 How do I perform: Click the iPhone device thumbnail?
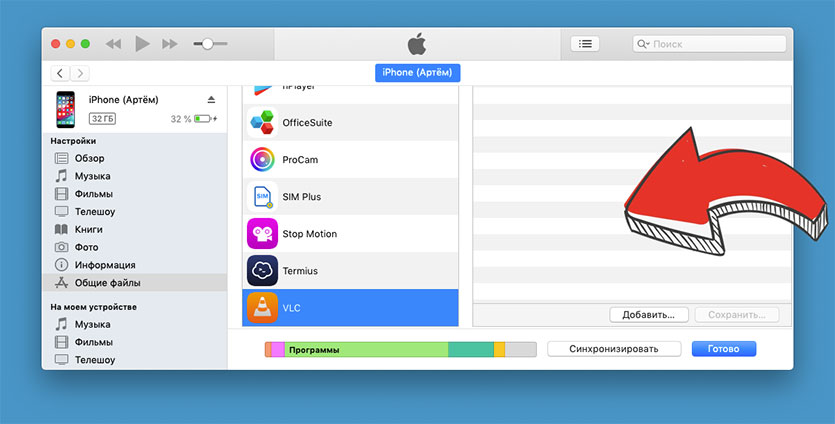[66, 110]
